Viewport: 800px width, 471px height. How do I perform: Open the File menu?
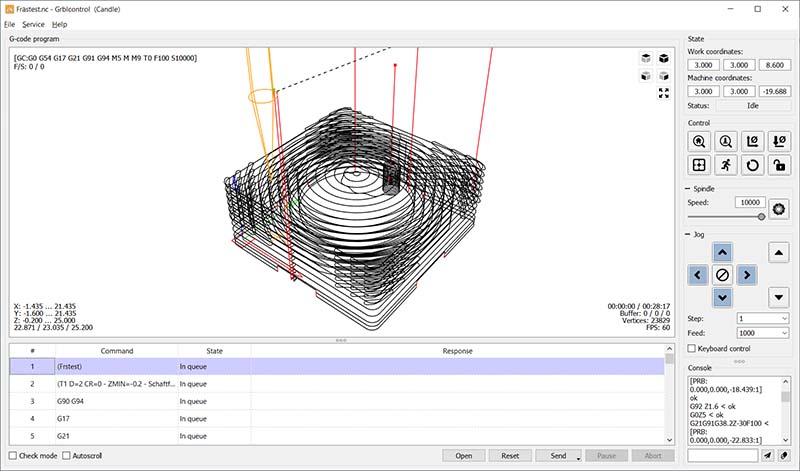coord(10,24)
